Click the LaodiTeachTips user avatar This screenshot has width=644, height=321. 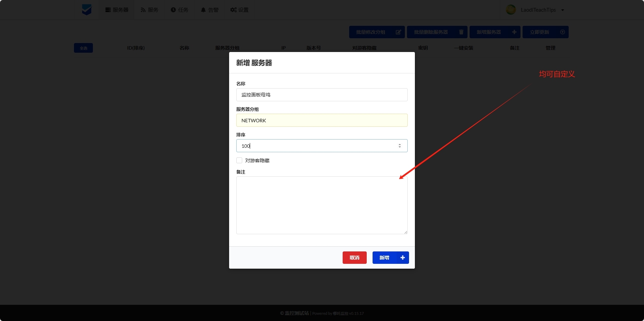pyautogui.click(x=511, y=10)
